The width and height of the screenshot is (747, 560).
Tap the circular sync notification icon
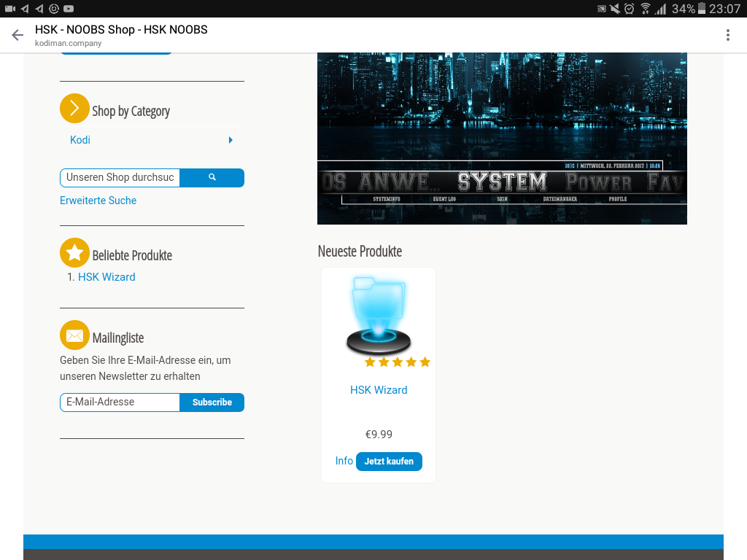(54, 9)
